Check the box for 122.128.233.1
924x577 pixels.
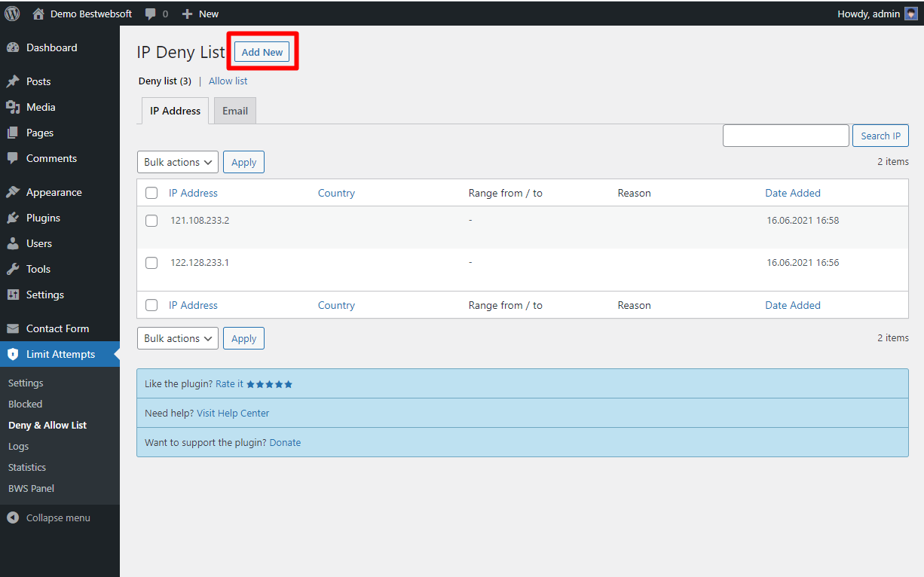[151, 263]
